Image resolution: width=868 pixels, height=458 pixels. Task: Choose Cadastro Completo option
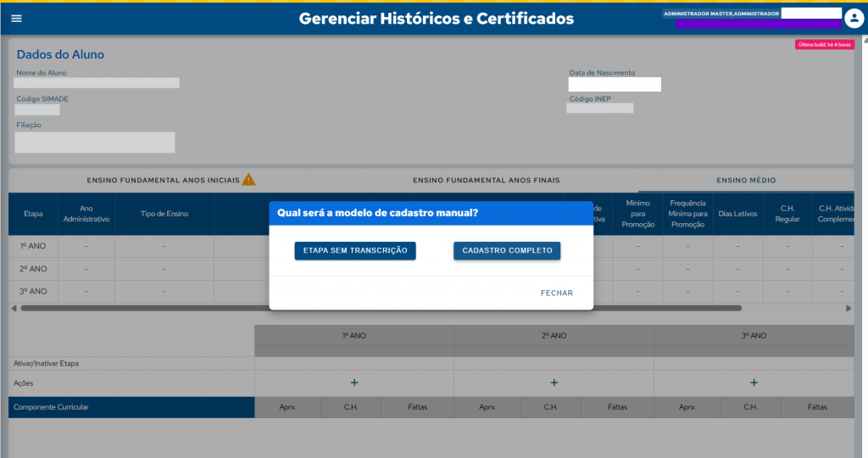[x=507, y=251]
